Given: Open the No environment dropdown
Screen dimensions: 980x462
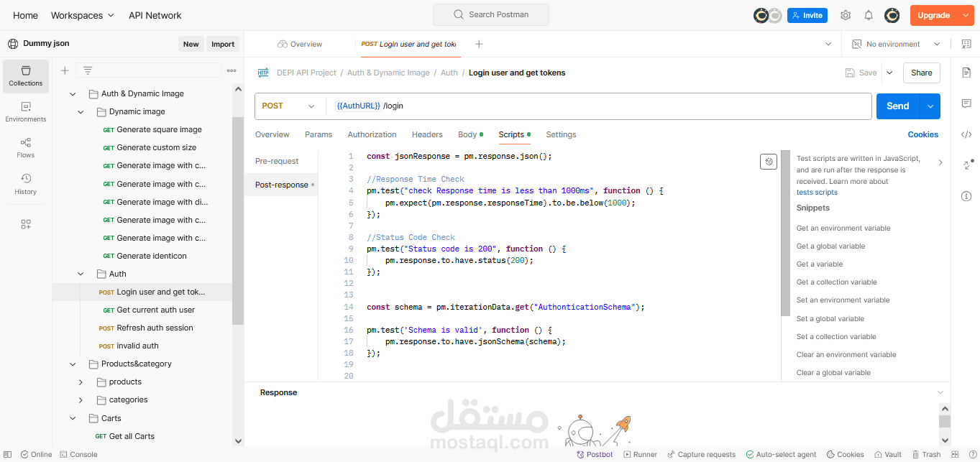Looking at the screenshot, I should (x=896, y=44).
